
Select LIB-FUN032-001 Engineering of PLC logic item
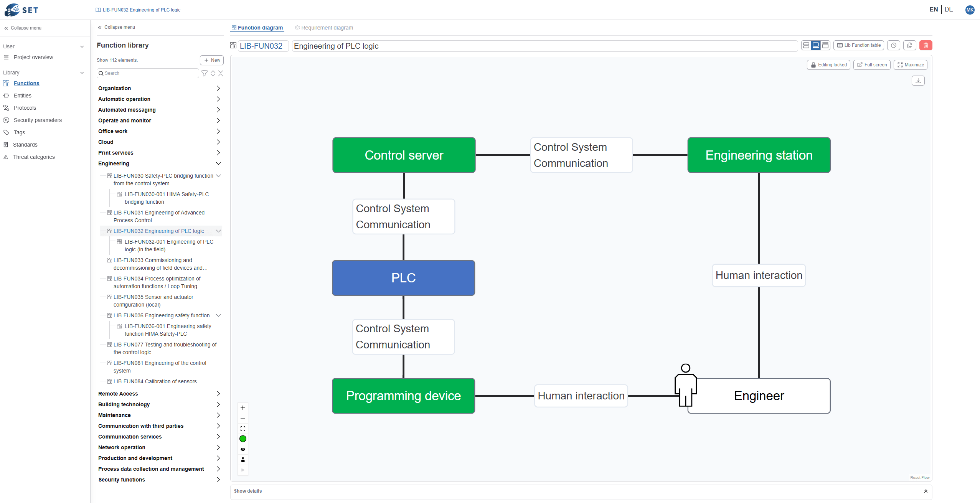[169, 246]
